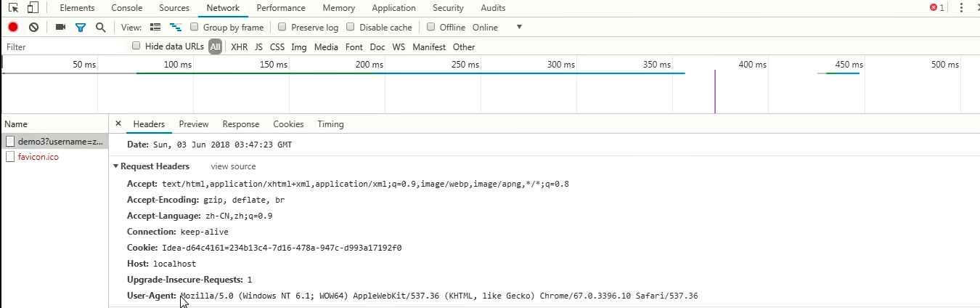The image size is (980, 308).
Task: Open the Response detail tab
Action: [x=241, y=124]
